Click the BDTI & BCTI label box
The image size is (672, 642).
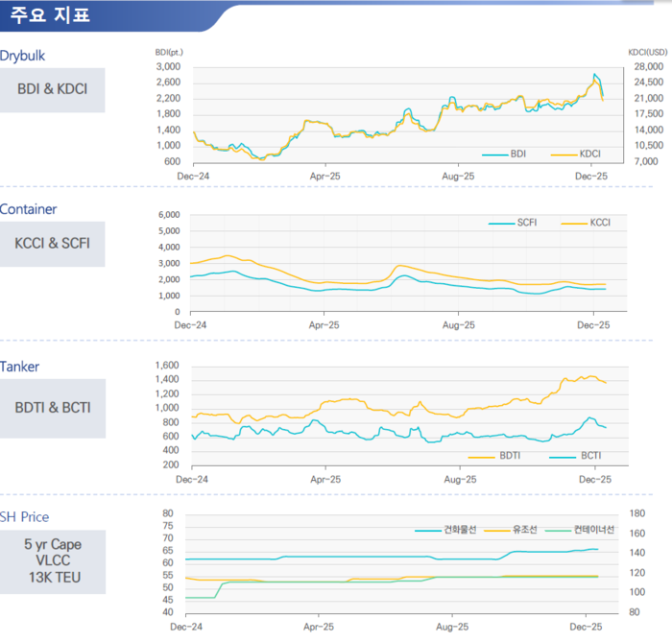point(53,407)
